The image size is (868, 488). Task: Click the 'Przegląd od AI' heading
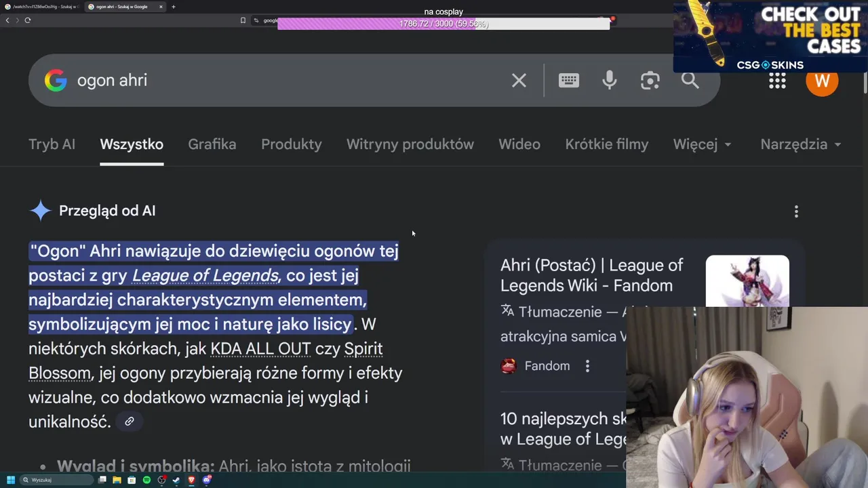pyautogui.click(x=107, y=211)
